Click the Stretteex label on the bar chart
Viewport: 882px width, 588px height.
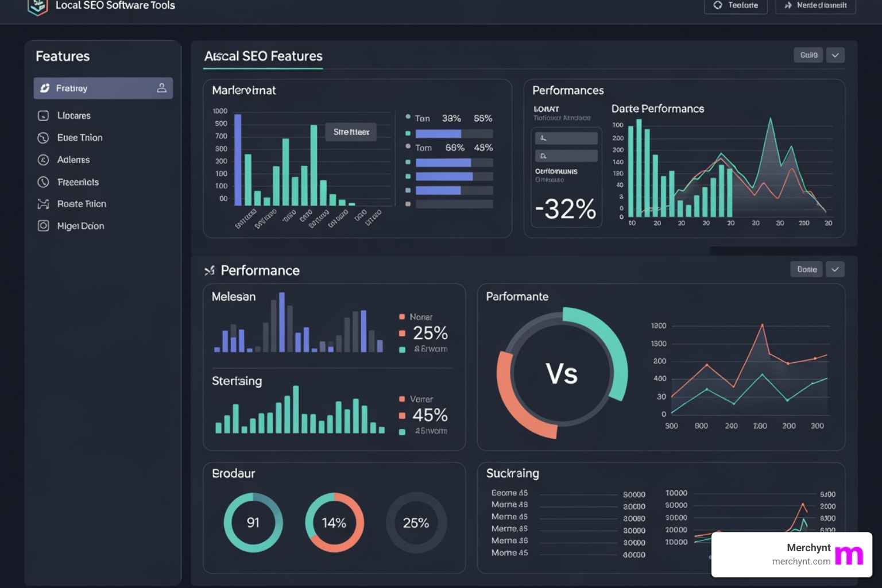(x=351, y=131)
